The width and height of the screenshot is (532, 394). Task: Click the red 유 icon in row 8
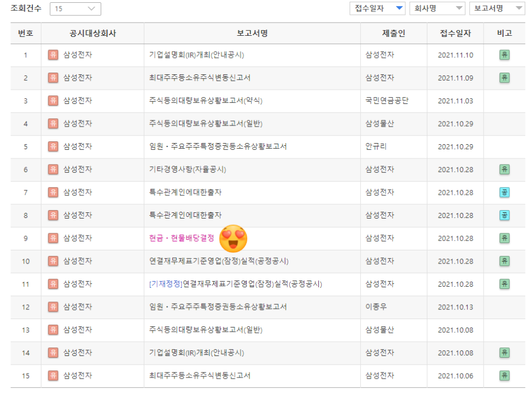click(53, 215)
